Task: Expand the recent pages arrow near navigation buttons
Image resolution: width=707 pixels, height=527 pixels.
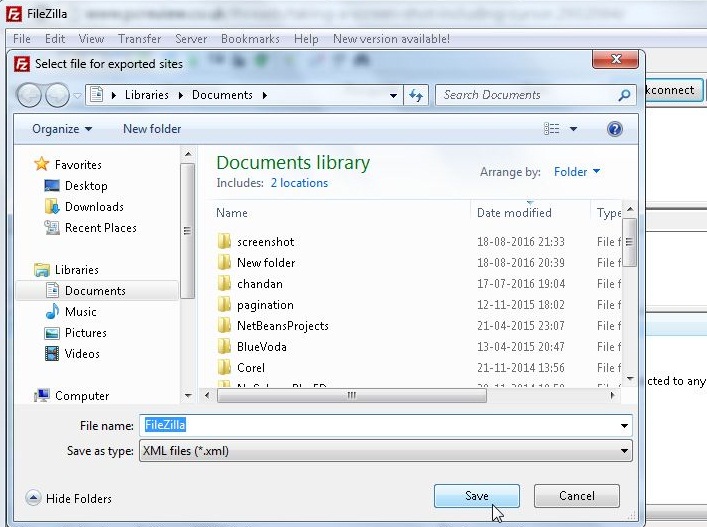Action: (x=77, y=96)
